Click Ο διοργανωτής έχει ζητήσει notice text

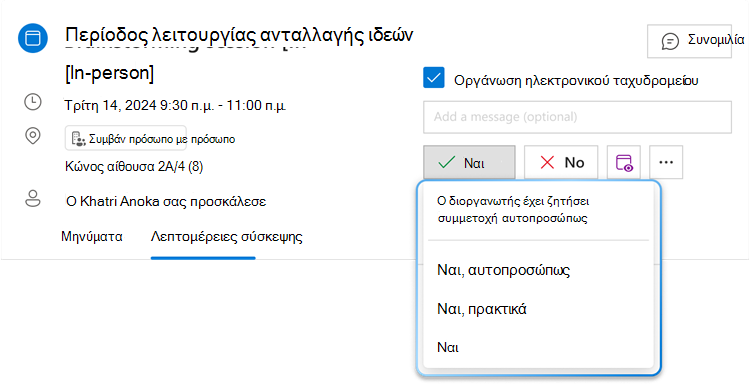(513, 210)
